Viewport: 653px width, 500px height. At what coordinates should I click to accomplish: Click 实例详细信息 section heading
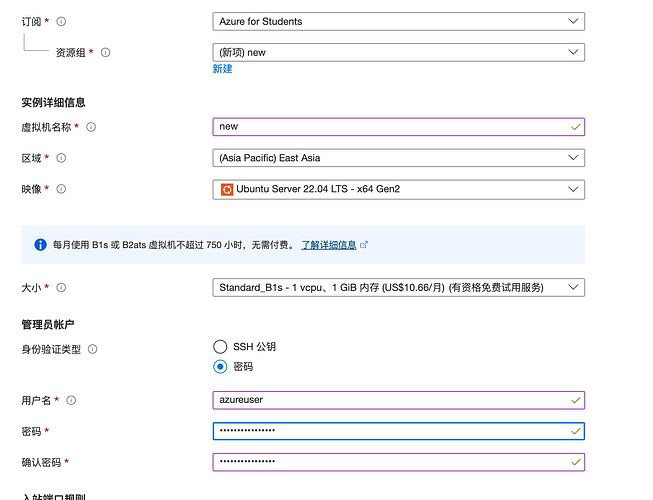pos(53,102)
